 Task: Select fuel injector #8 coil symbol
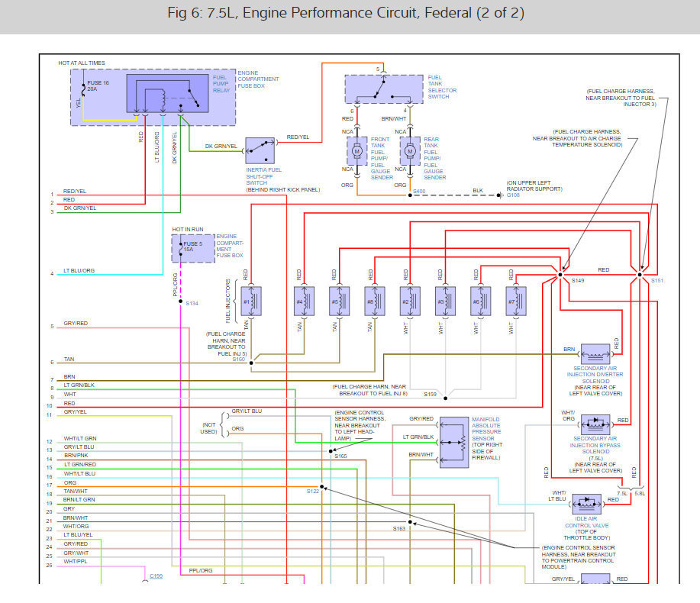pos(375,301)
